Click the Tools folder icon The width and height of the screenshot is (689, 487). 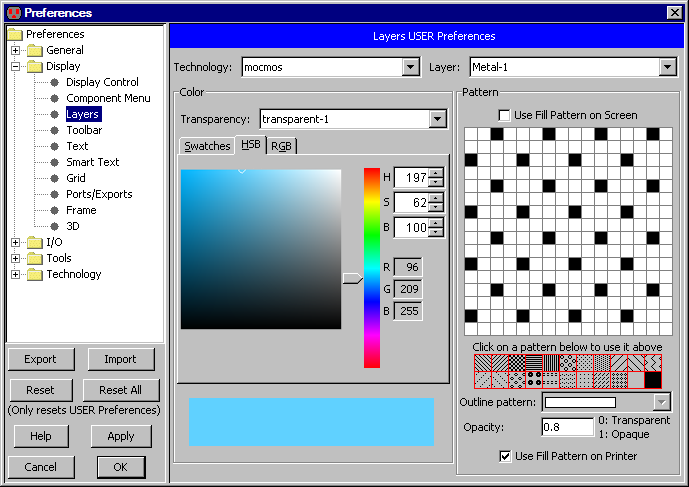pyautogui.click(x=35, y=258)
